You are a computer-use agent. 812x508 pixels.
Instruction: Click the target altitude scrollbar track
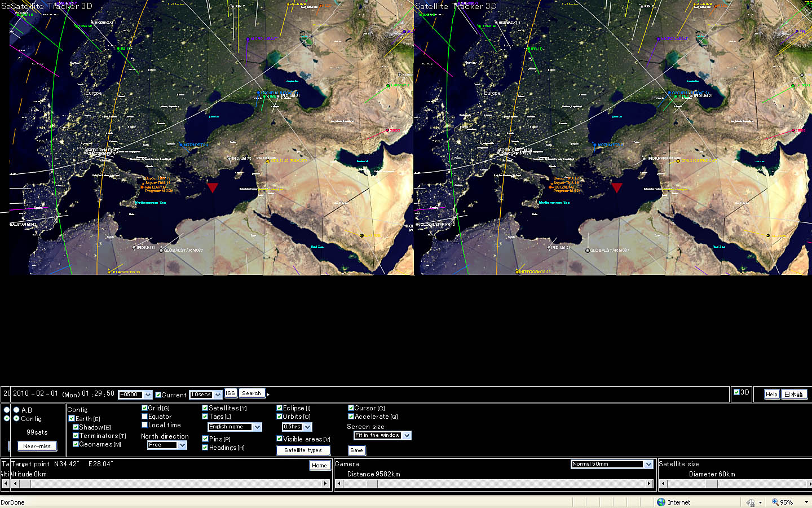point(169,484)
